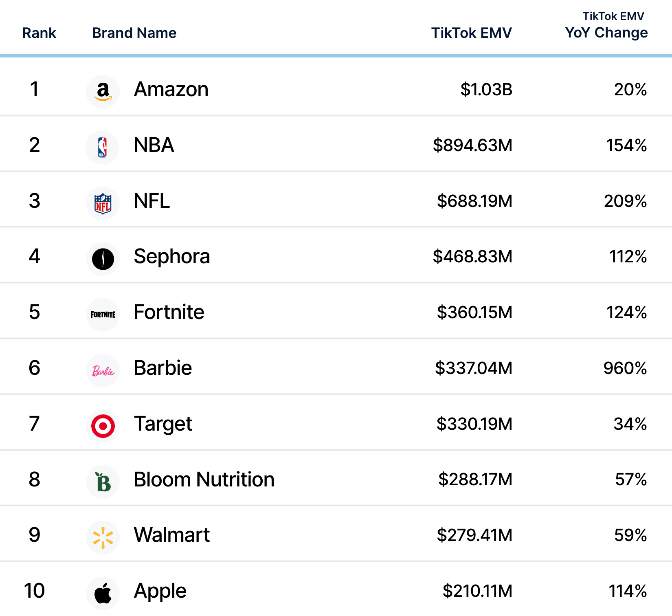Click the Walmart brand name text

click(x=171, y=535)
